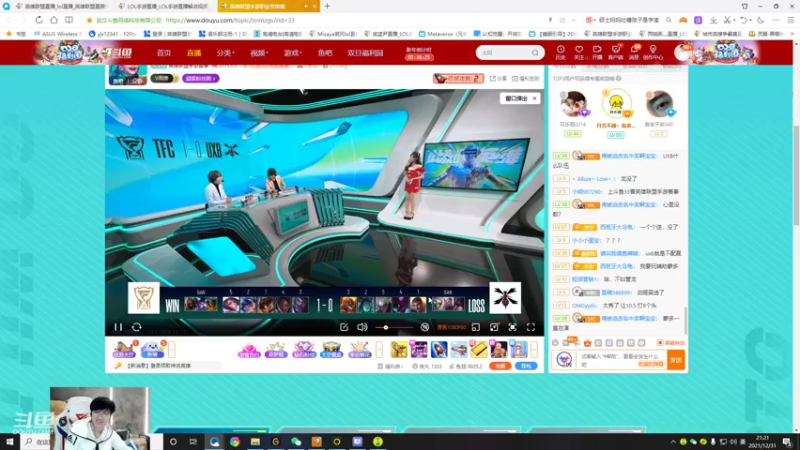Screen dimensions: 800x450
Task: Click the blue 背包 backpack button
Action: 526,366
